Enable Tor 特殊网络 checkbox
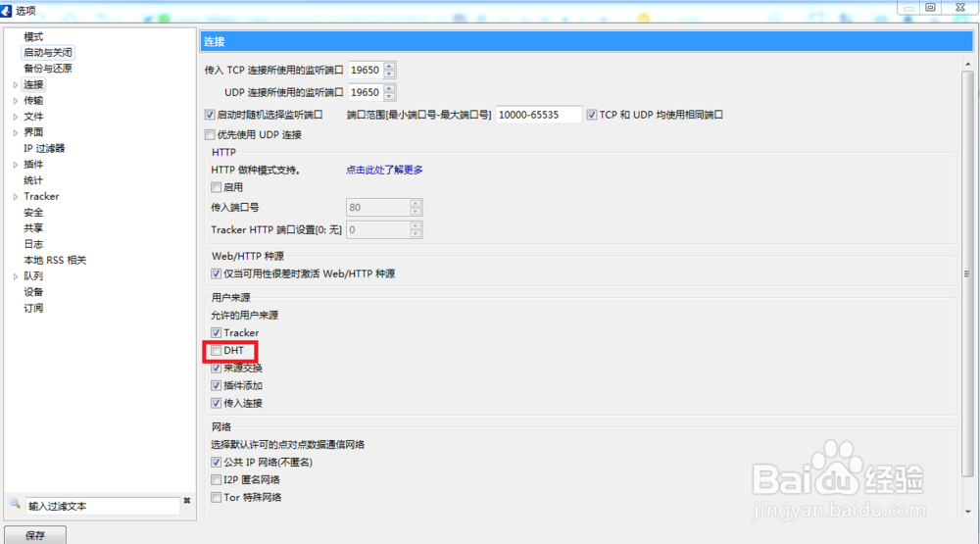Image resolution: width=980 pixels, height=544 pixels. pos(217,498)
